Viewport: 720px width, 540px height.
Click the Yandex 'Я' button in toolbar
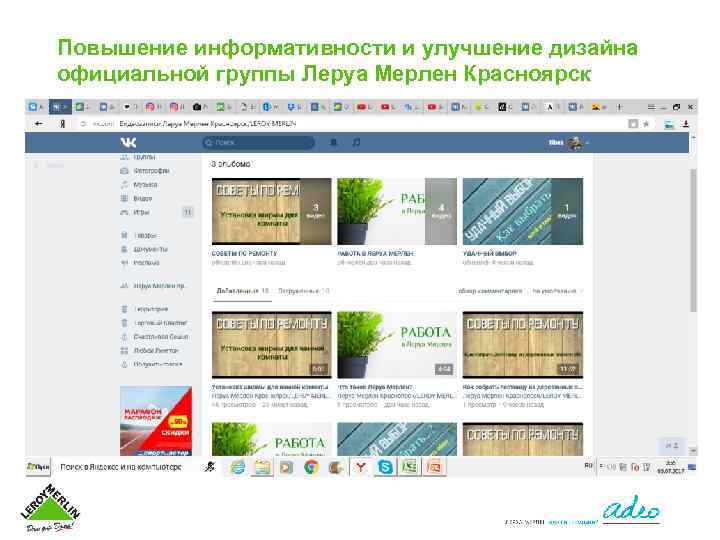(x=62, y=124)
